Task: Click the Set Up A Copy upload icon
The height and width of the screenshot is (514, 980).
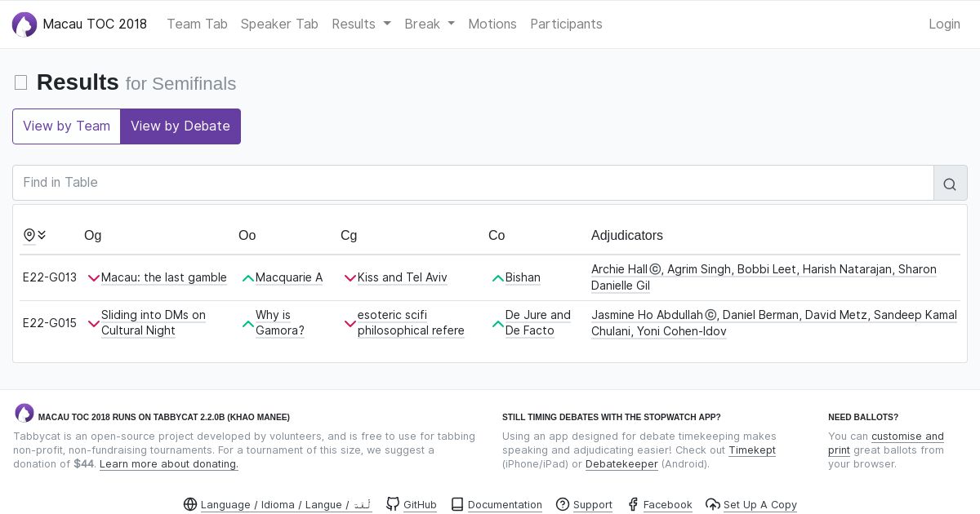Action: pos(713,504)
